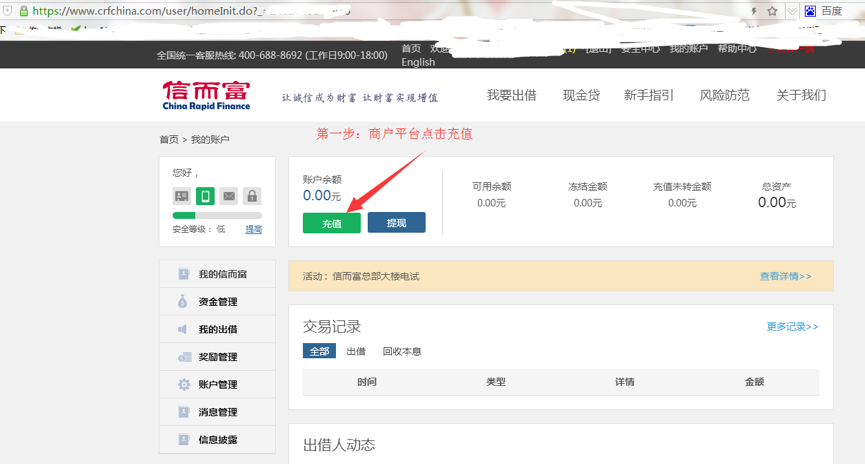This screenshot has width=865, height=464.
Task: Click the money bag icon beside 资金管理
Action: pyautogui.click(x=183, y=301)
